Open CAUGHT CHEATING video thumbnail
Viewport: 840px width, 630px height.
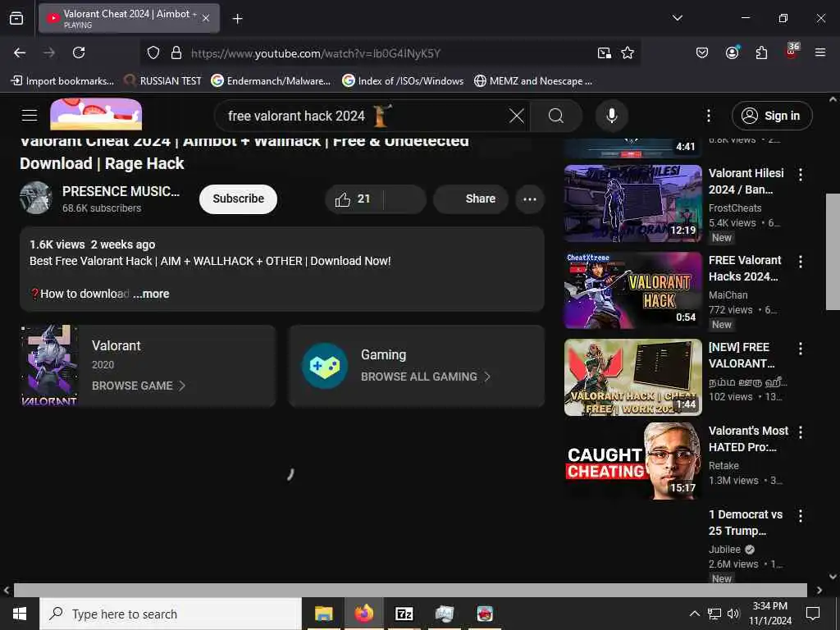pyautogui.click(x=632, y=461)
